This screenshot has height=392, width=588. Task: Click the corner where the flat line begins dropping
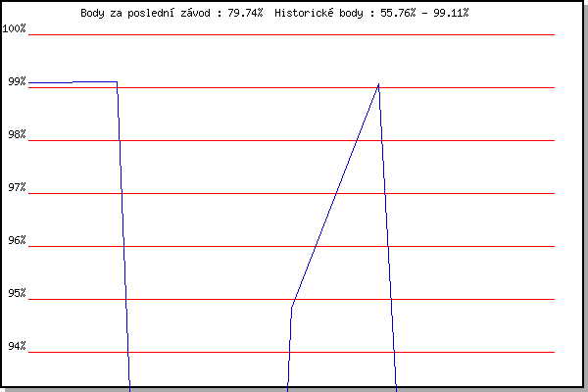point(117,82)
